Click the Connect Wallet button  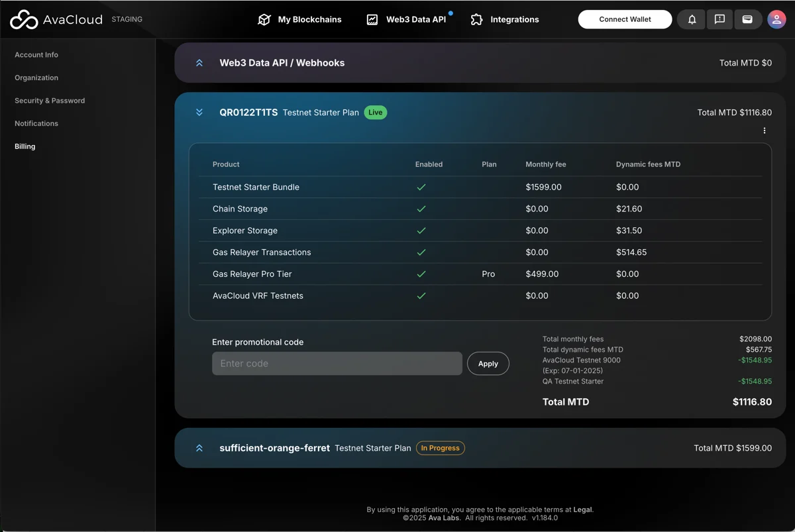click(625, 19)
